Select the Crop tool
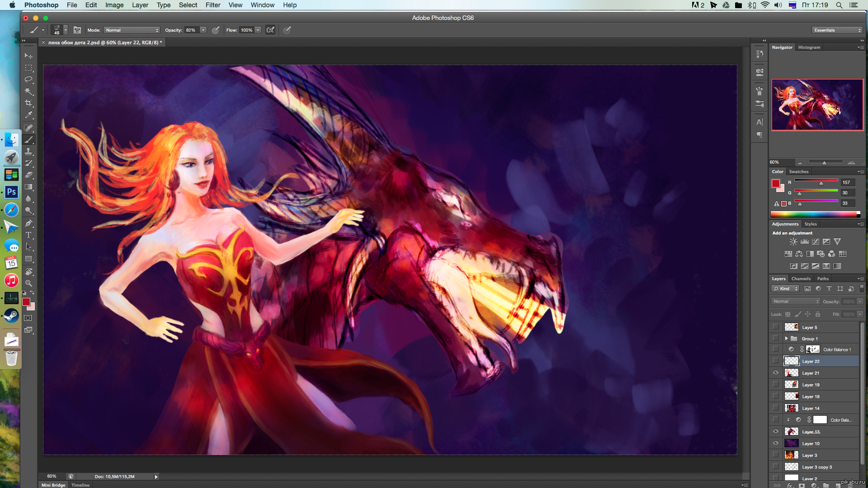This screenshot has width=868, height=488. [29, 103]
